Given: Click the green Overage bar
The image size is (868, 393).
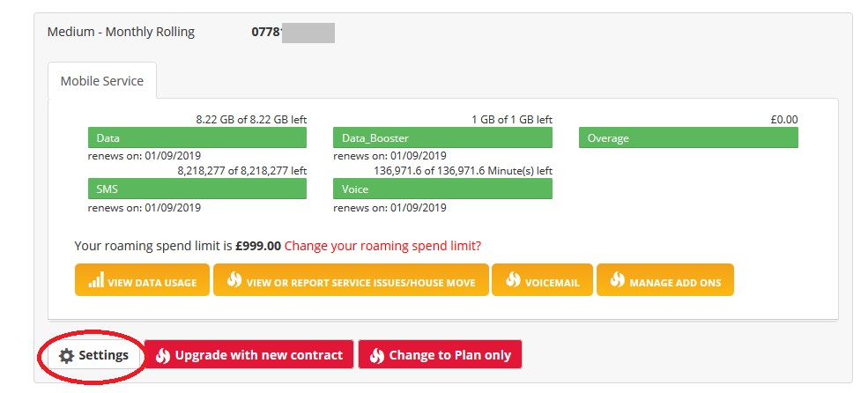Looking at the screenshot, I should click(688, 138).
